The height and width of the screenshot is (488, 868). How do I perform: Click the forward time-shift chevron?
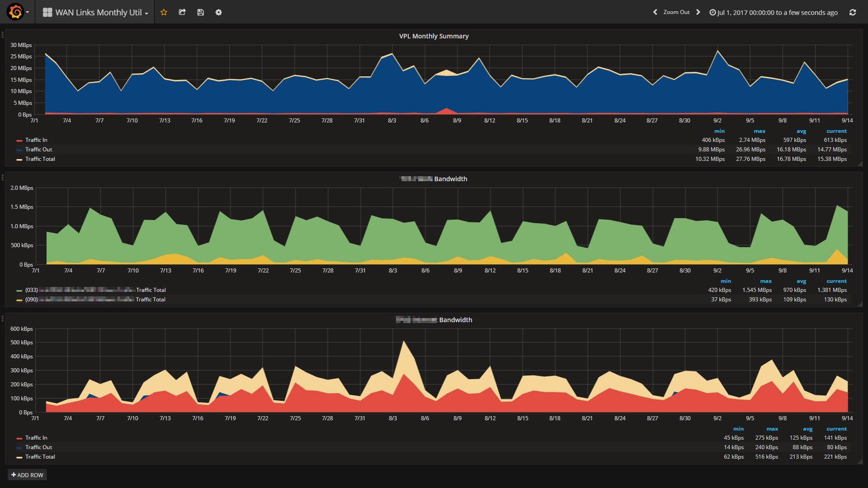pos(698,12)
